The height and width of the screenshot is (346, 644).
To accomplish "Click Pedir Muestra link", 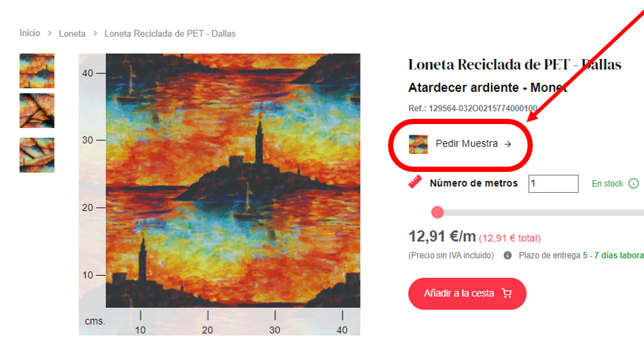I will [466, 143].
